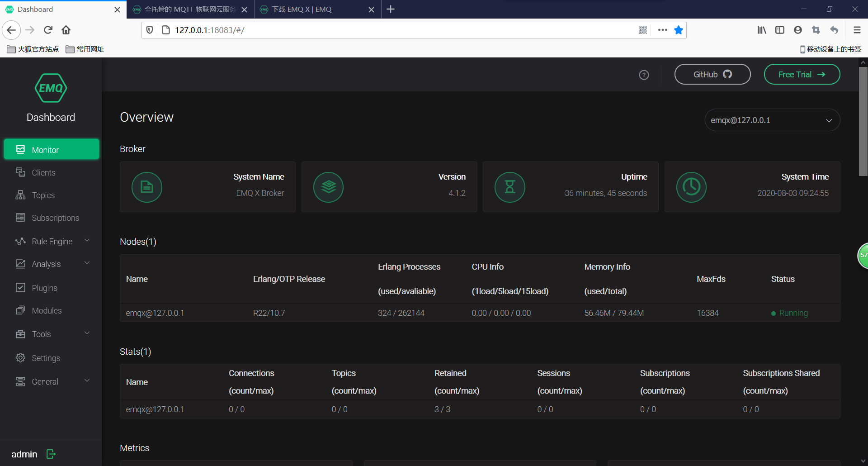868x466 pixels.
Task: Reload the page with refresh icon
Action: (x=48, y=30)
